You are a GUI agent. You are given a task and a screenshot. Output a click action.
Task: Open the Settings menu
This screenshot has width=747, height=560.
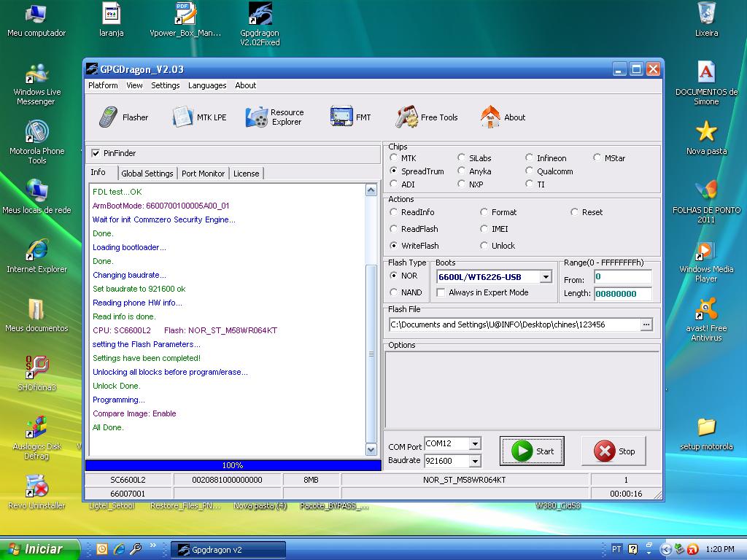click(x=166, y=85)
